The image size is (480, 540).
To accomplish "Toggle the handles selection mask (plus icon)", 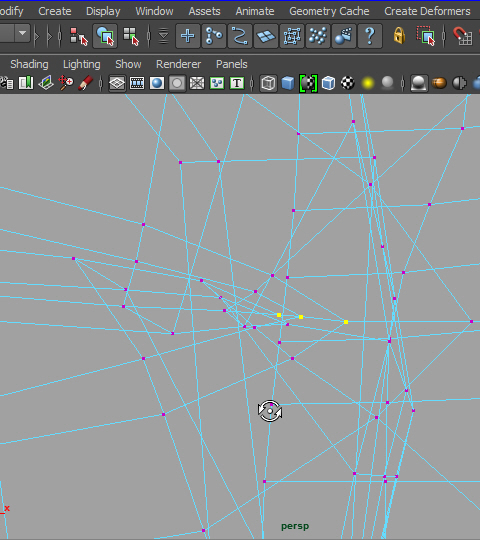I will (188, 36).
